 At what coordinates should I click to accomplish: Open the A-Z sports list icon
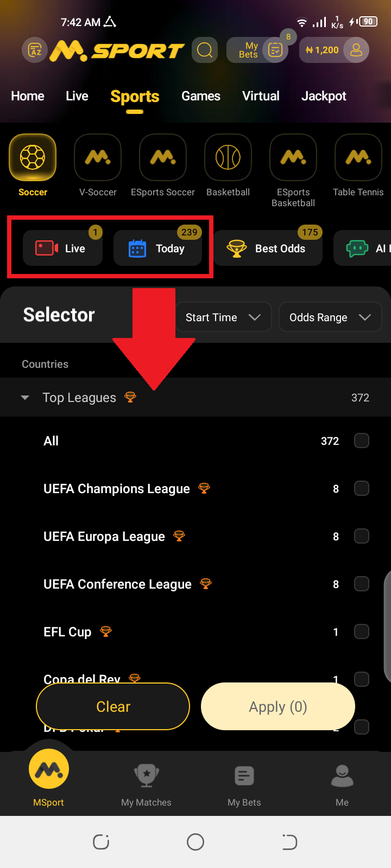tap(35, 50)
